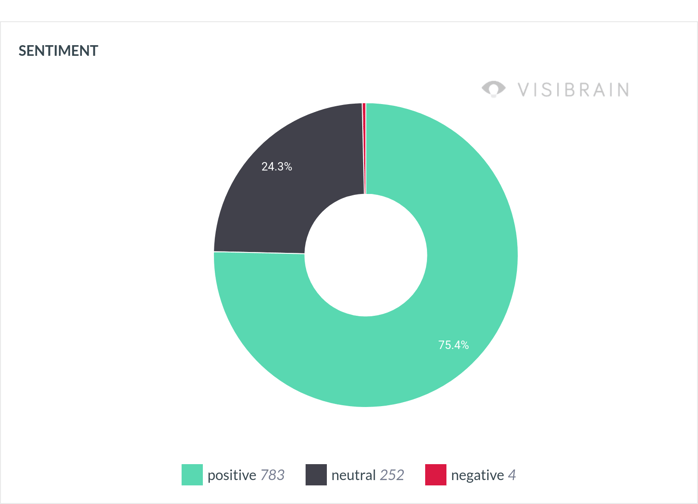The height and width of the screenshot is (504, 698).
Task: Click the neutral count 252
Action: [x=392, y=475]
